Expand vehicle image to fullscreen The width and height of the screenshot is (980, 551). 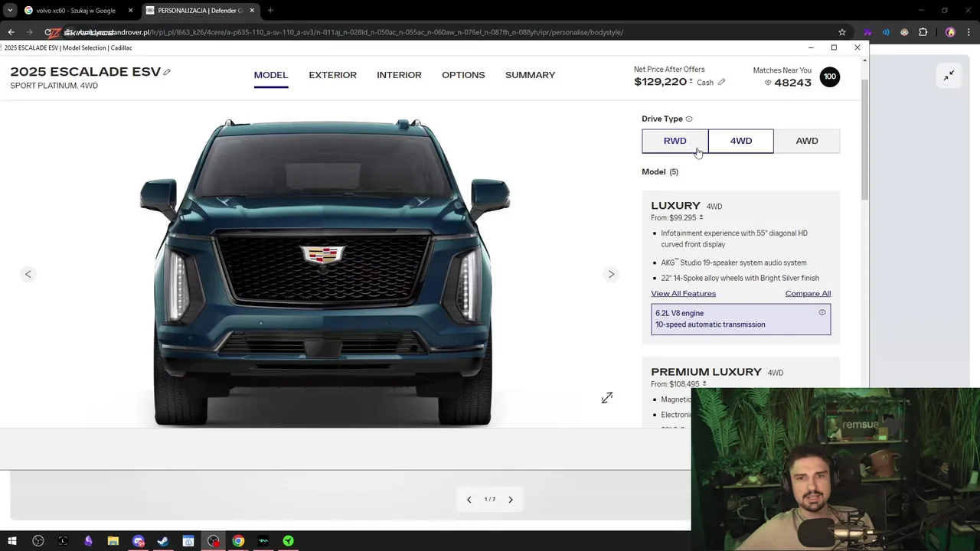pos(607,397)
